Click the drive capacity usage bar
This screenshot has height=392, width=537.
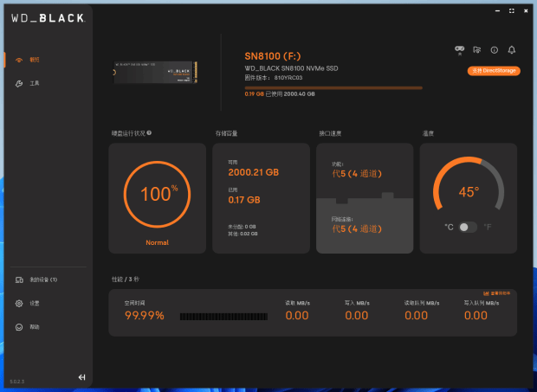(x=333, y=88)
